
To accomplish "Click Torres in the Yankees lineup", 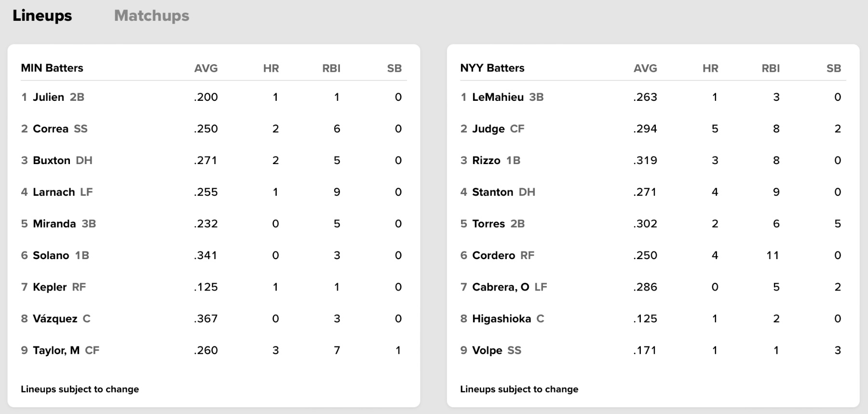I will coord(488,224).
